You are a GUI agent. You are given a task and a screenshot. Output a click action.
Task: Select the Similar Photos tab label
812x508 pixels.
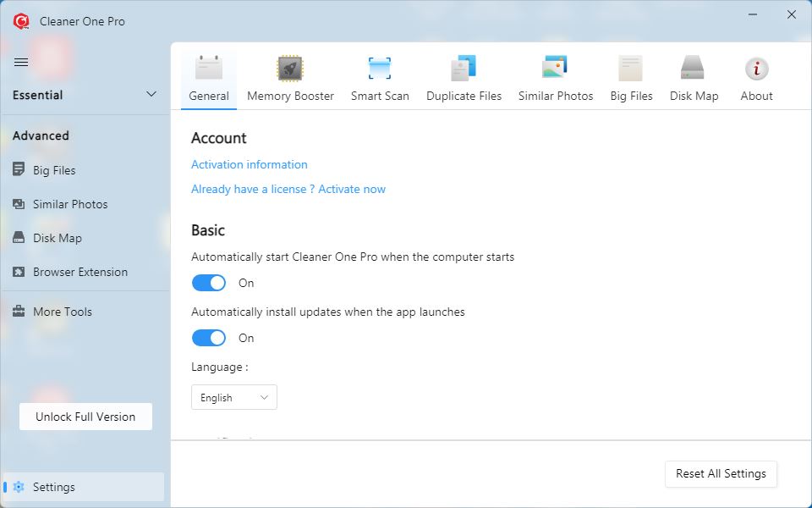click(556, 96)
